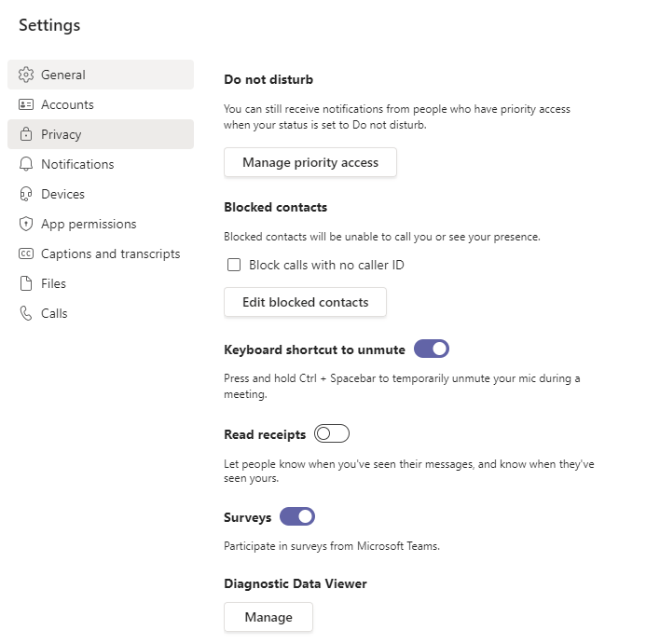Open Manage priority access
Image resolution: width=660 pixels, height=644 pixels.
click(x=310, y=162)
